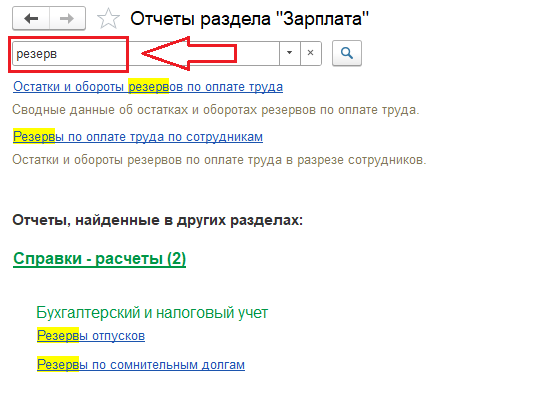
Task: Go back using the left arrow button
Action: [31, 18]
